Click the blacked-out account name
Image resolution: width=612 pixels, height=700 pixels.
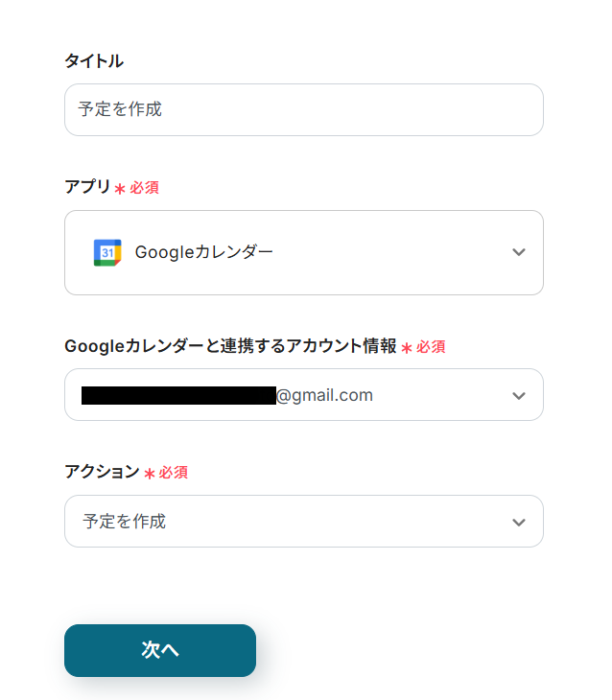178,395
